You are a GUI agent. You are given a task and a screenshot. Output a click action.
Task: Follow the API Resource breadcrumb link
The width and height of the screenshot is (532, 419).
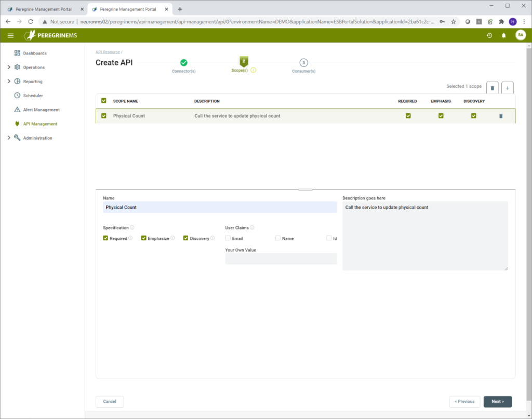click(x=108, y=52)
